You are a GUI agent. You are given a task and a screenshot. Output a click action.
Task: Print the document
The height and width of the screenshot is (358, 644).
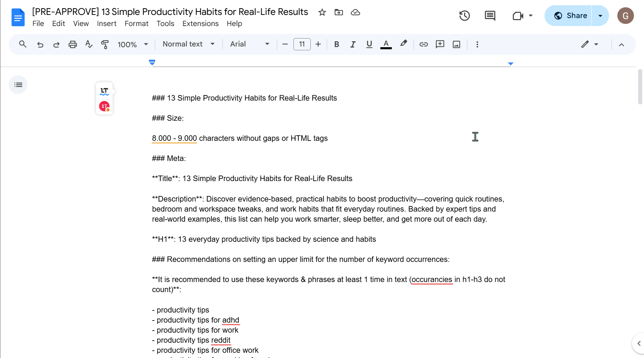click(72, 44)
